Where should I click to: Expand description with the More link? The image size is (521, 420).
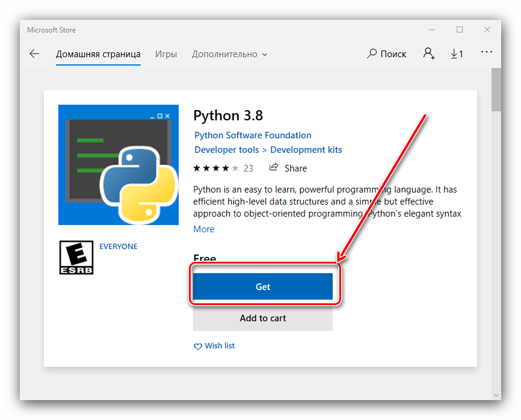pyautogui.click(x=204, y=229)
